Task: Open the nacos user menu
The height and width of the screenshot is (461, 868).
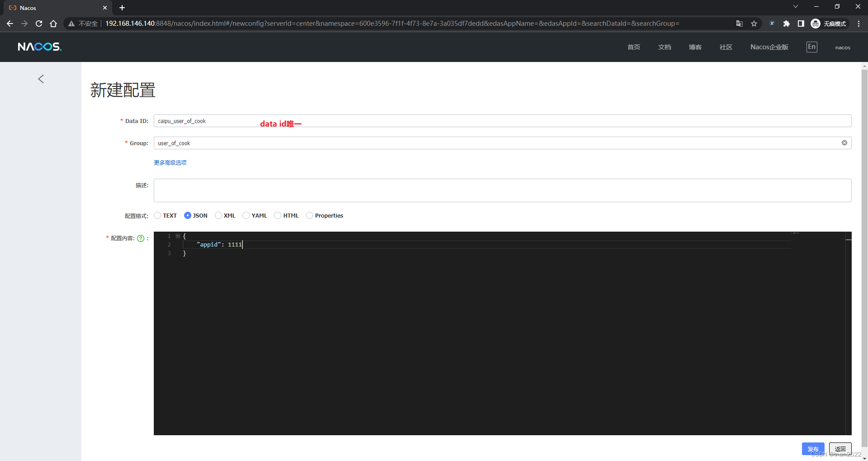Action: (x=843, y=48)
